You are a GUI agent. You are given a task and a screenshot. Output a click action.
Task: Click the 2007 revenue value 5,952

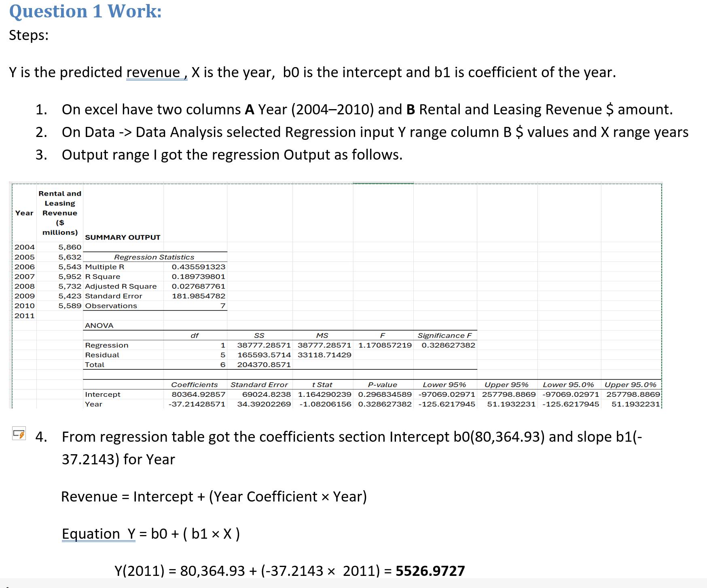coord(70,276)
